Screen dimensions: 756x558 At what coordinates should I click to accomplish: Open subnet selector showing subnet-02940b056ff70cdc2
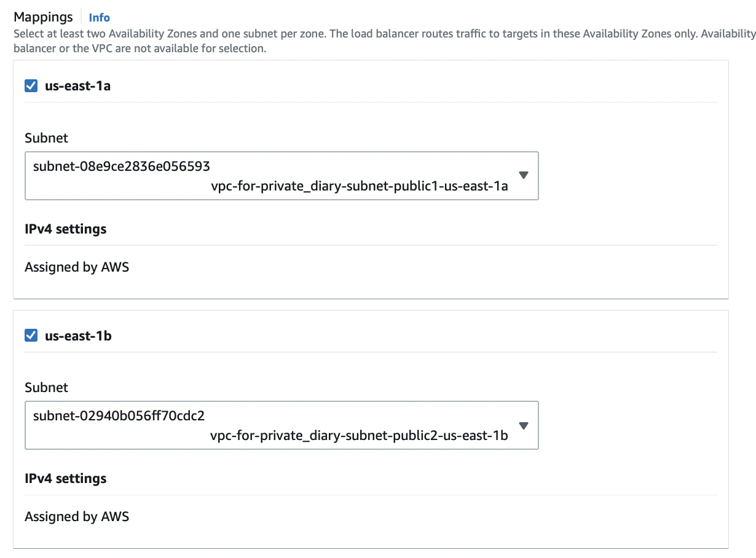119,416
